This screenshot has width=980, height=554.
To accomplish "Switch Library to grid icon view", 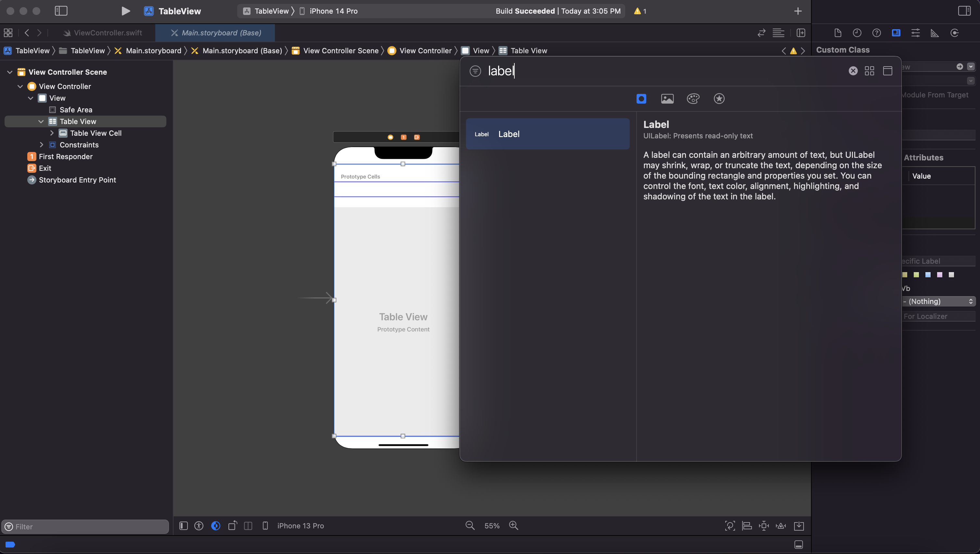I will point(869,71).
